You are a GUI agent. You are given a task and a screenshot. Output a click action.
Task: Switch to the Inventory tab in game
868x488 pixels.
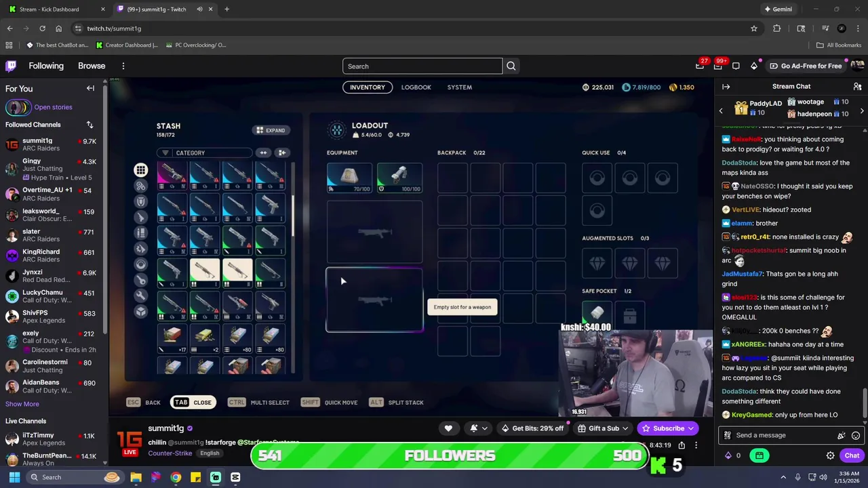367,87
